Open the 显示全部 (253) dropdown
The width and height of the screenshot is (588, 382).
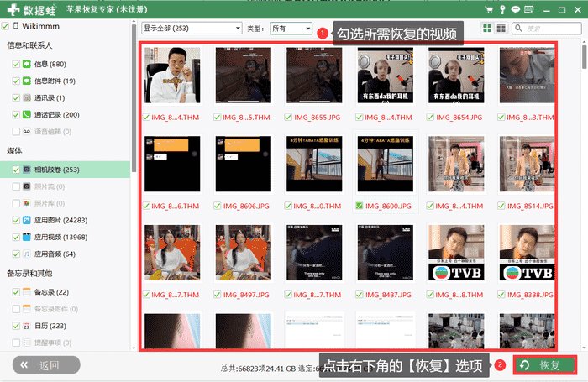(x=192, y=28)
